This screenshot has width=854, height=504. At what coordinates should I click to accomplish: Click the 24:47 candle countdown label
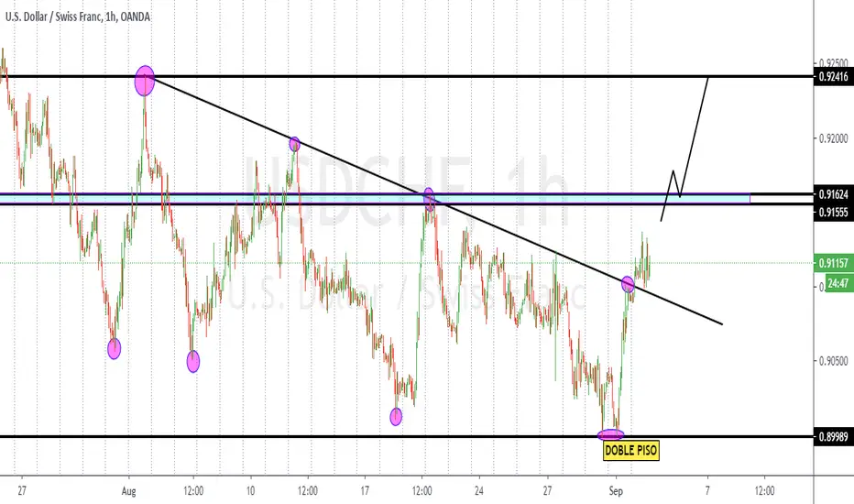838,283
